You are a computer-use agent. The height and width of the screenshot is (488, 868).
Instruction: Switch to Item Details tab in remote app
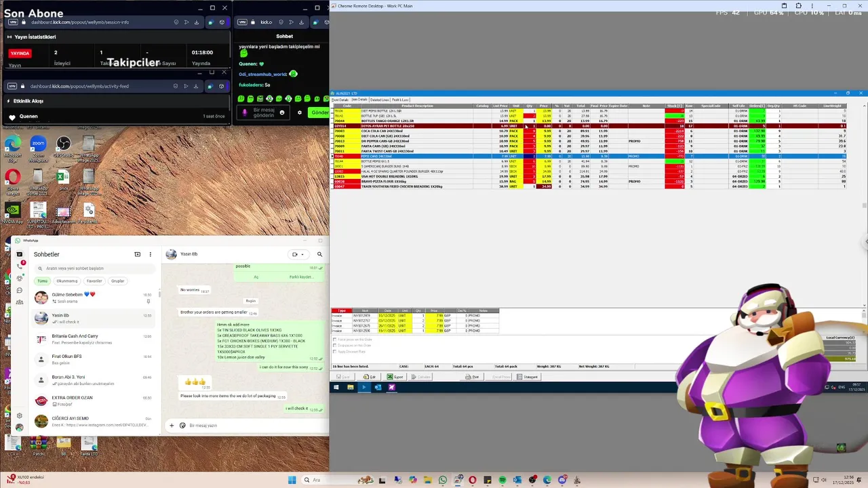coord(359,100)
